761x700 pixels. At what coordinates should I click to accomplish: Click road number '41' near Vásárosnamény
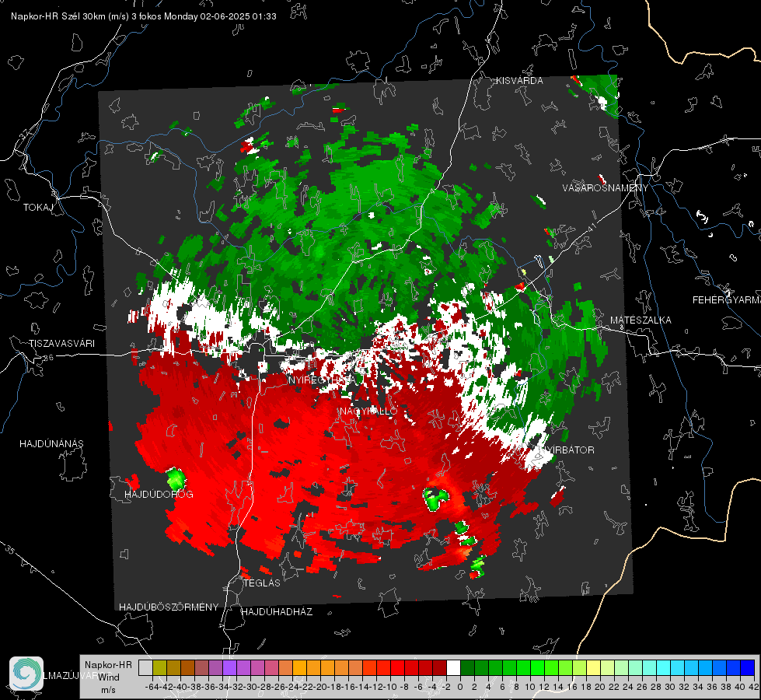(591, 227)
